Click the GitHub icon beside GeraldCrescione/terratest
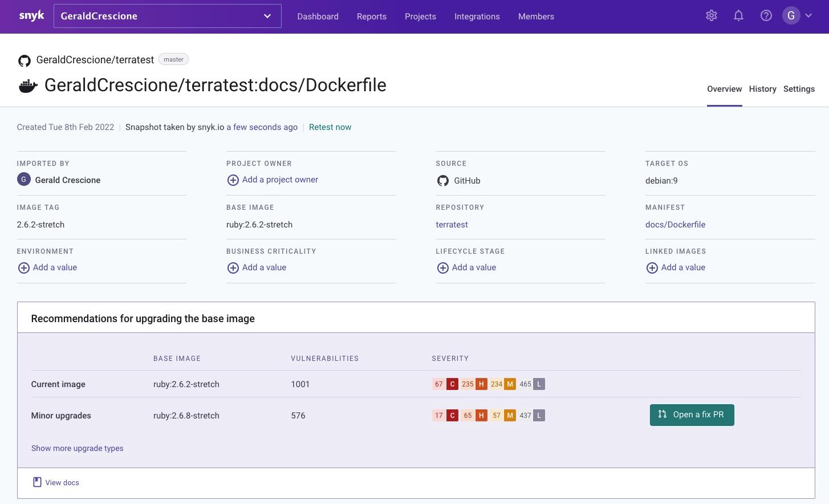 pyautogui.click(x=25, y=60)
